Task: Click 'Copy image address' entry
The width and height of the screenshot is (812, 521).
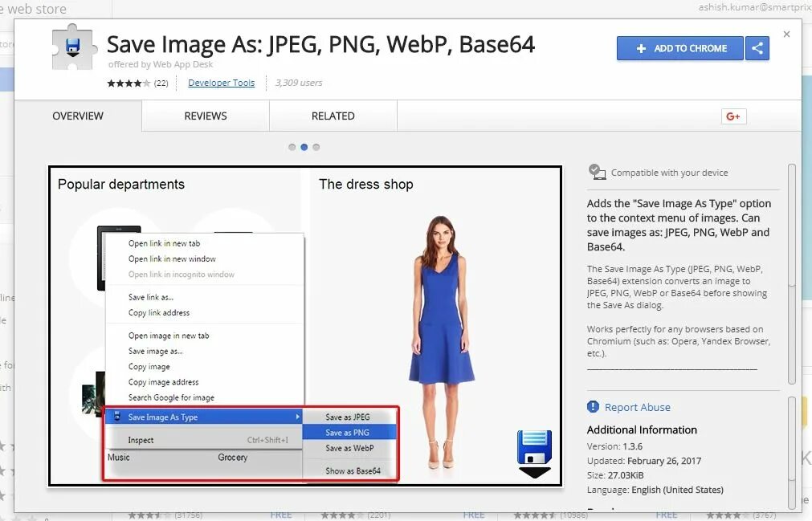Action: point(205,382)
